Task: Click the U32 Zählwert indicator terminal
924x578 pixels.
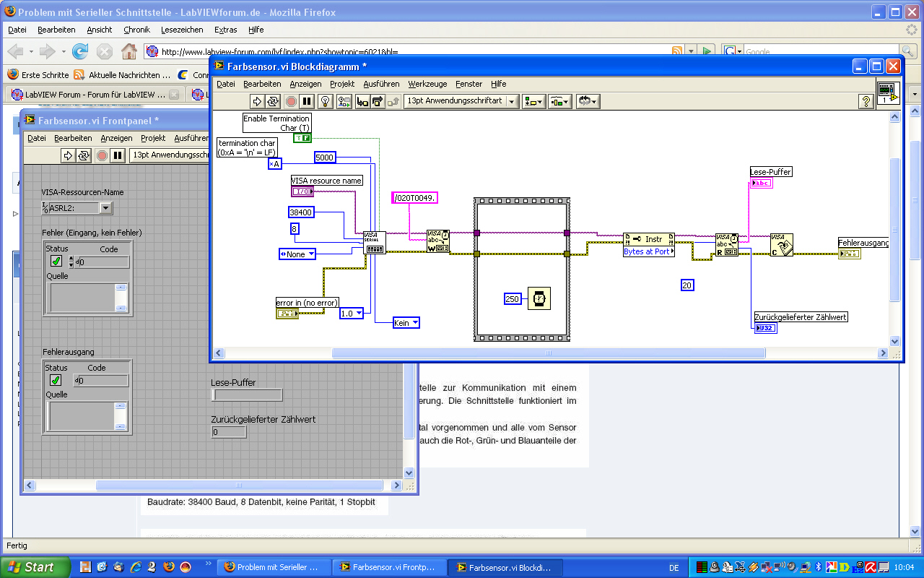Action: tap(765, 328)
